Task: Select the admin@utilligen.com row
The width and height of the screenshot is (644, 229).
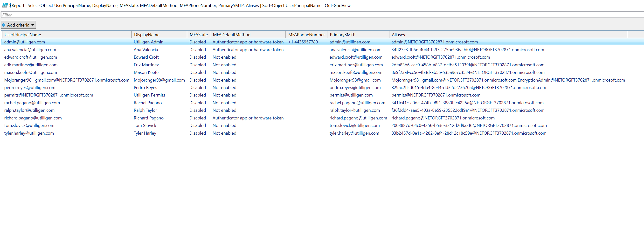Action: [x=25, y=42]
